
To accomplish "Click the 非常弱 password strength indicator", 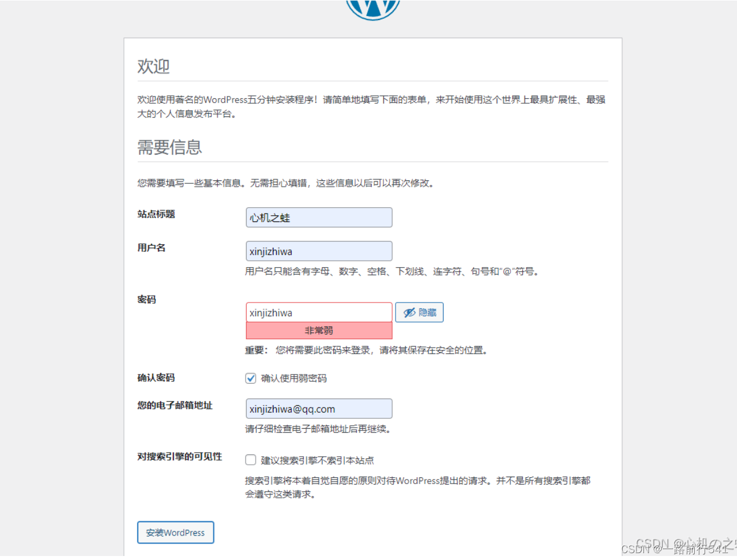I will 319,330.
